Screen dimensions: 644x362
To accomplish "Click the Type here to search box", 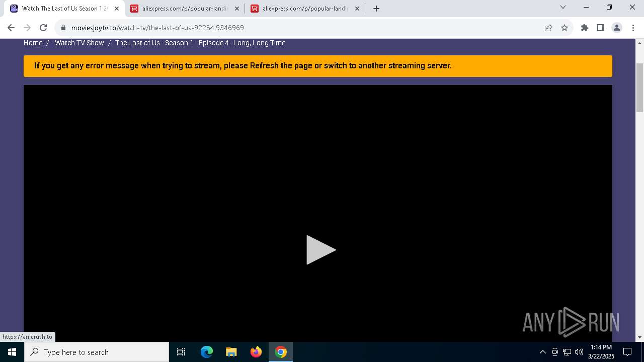I will (97, 352).
